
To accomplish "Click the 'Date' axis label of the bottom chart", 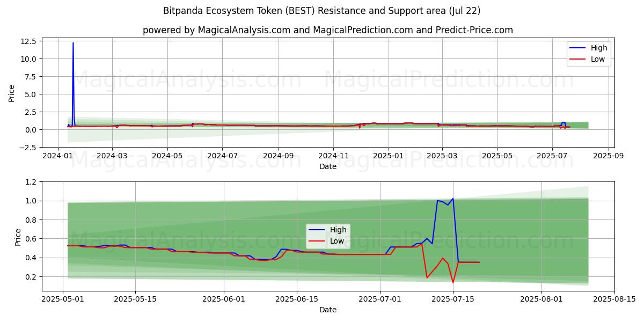I will pyautogui.click(x=328, y=310).
